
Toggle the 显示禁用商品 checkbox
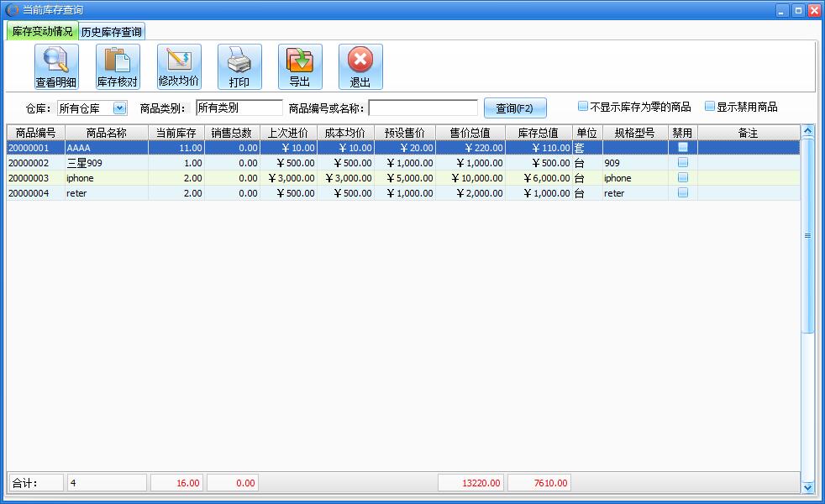710,107
